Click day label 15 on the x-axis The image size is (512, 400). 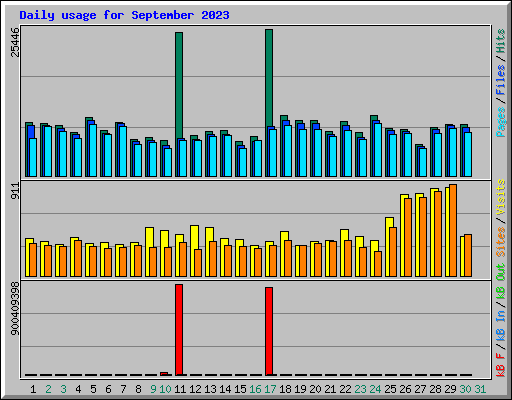[x=240, y=389]
